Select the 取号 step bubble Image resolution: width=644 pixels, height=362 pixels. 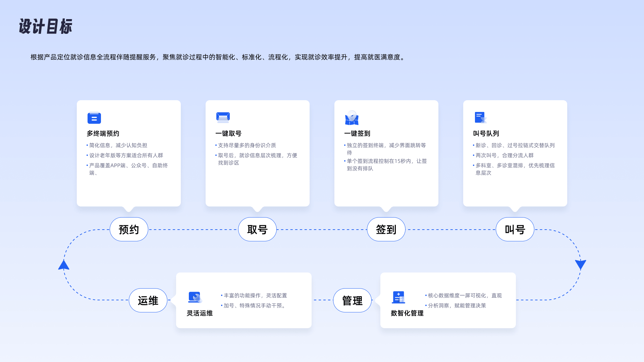[x=257, y=230]
